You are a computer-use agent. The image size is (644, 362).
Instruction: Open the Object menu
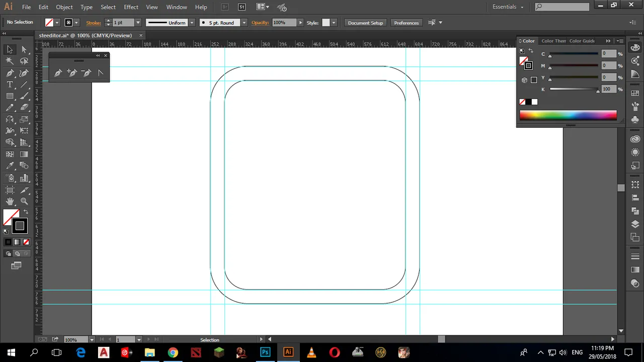click(64, 7)
